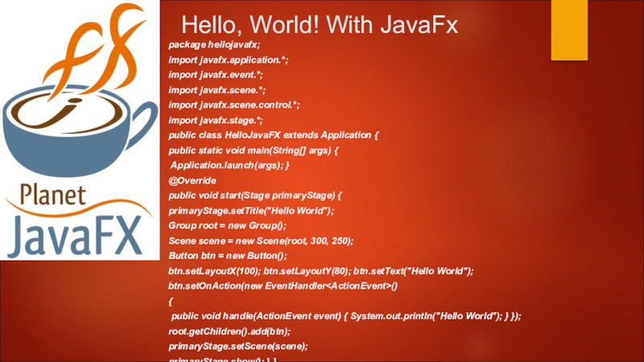Image resolution: width=644 pixels, height=362 pixels.
Task: Select the 'import javafx.event.*;' line
Action: pyautogui.click(x=216, y=75)
